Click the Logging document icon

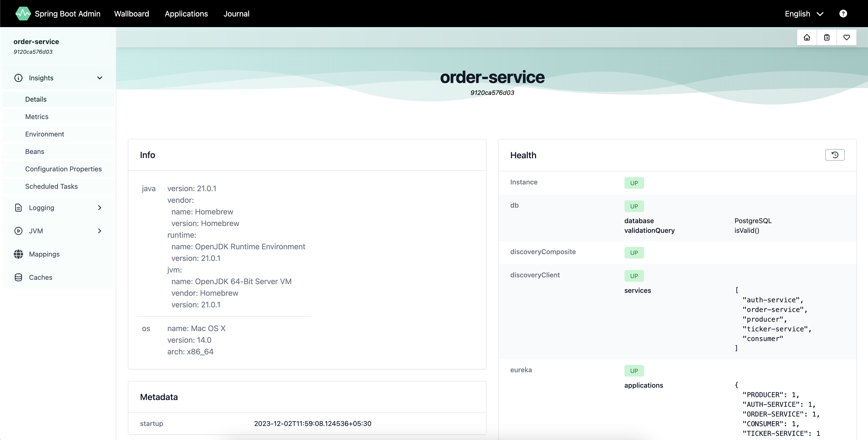click(x=18, y=208)
